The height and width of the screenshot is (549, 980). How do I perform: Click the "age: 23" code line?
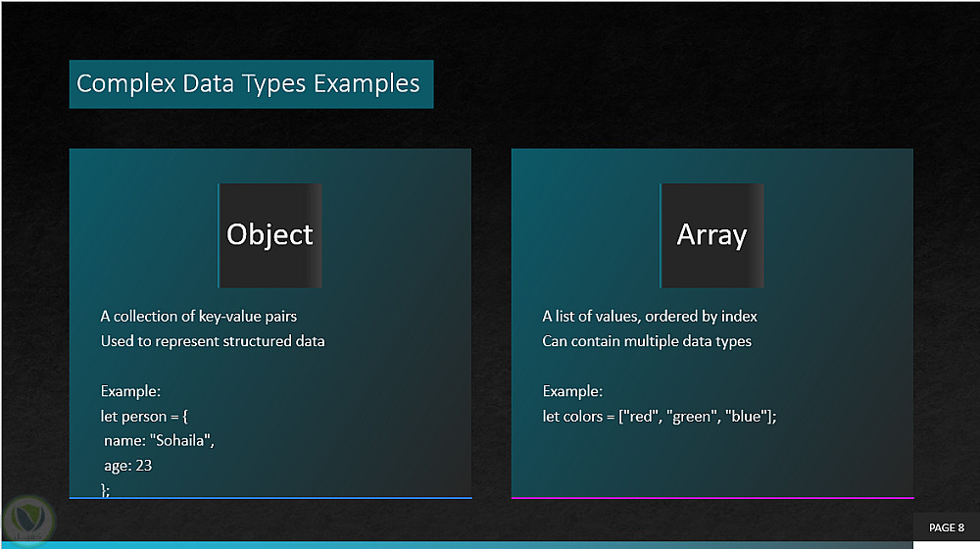(x=128, y=466)
